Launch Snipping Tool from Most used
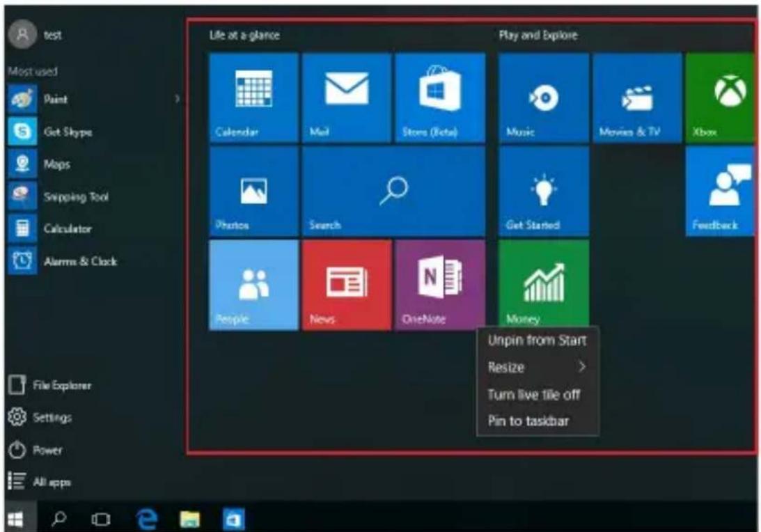761x532 pixels. (x=94, y=196)
